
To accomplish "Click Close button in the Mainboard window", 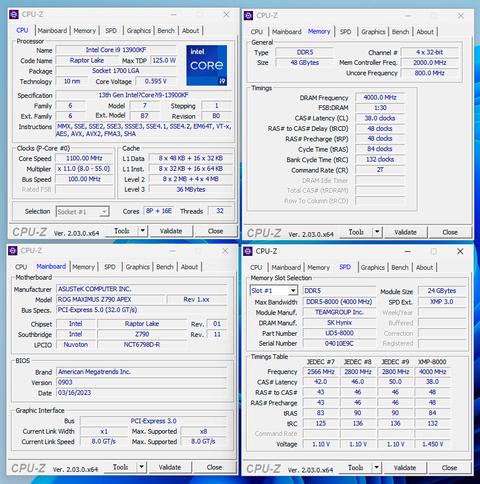I will click(x=215, y=467).
